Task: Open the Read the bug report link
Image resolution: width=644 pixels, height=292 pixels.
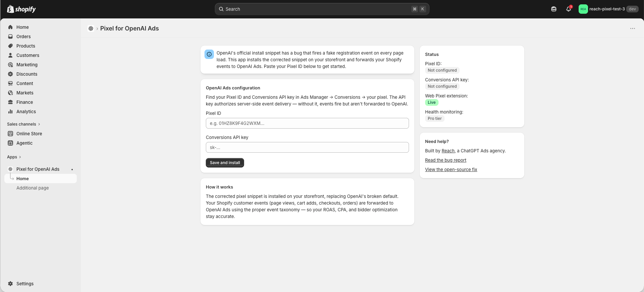Action: point(446,160)
